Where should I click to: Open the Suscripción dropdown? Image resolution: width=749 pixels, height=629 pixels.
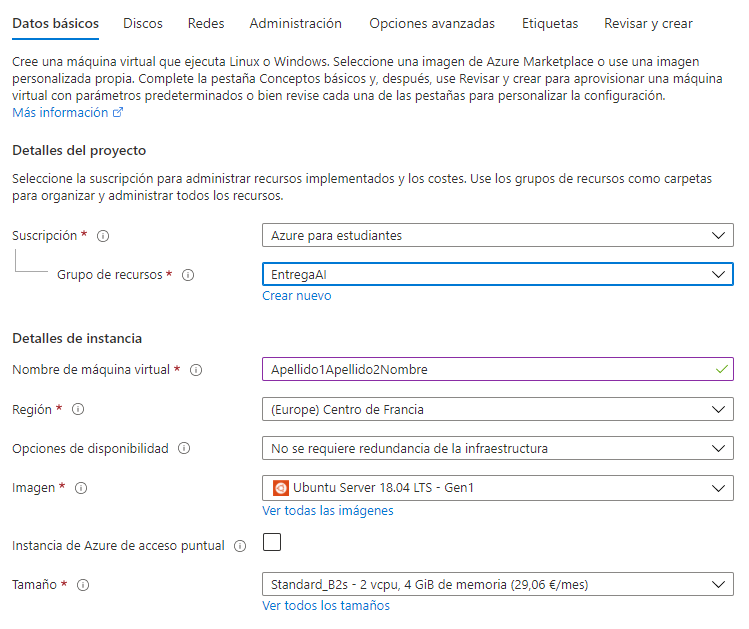coord(497,235)
